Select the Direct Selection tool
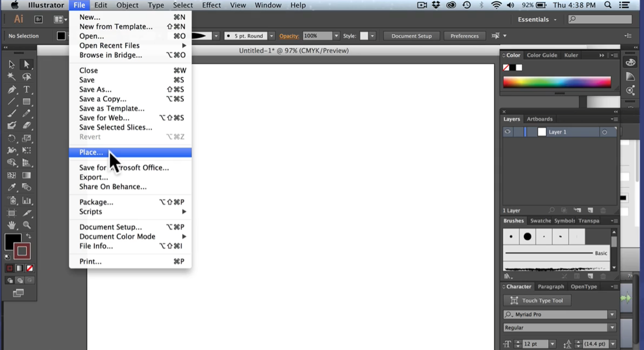This screenshot has width=644, height=350. point(26,64)
